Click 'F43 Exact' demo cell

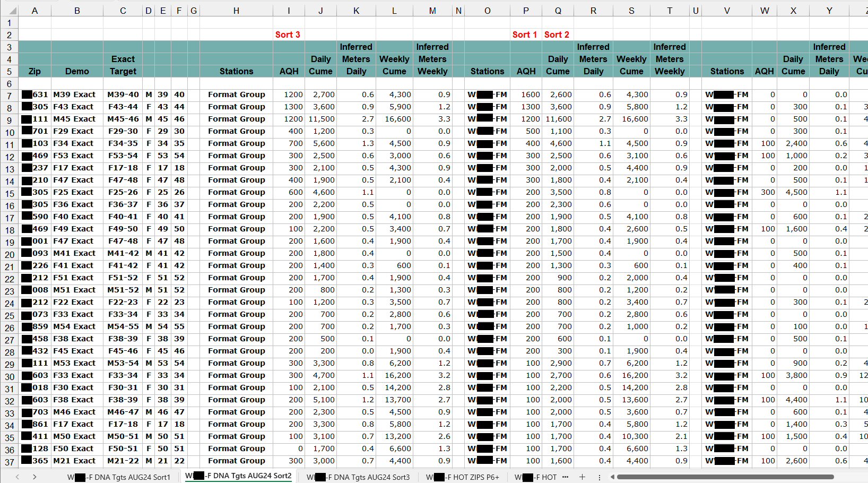77,107
